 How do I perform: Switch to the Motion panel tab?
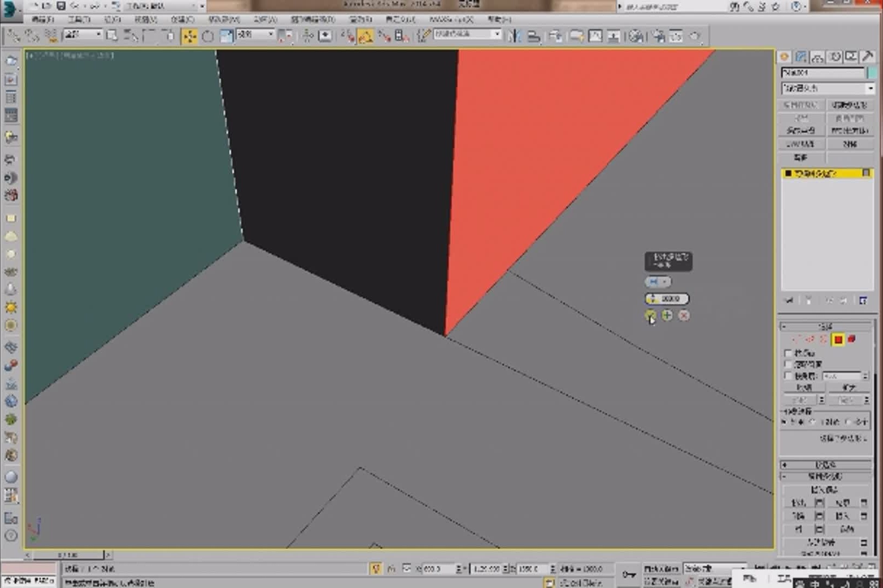tap(835, 57)
